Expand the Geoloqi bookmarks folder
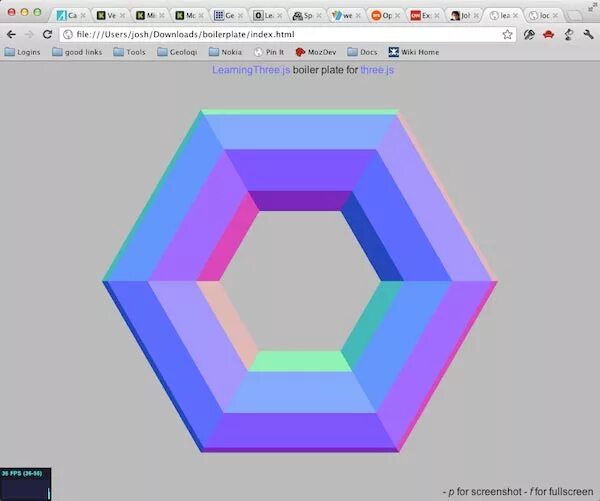Viewport: 600px width, 501px height. coord(177,52)
